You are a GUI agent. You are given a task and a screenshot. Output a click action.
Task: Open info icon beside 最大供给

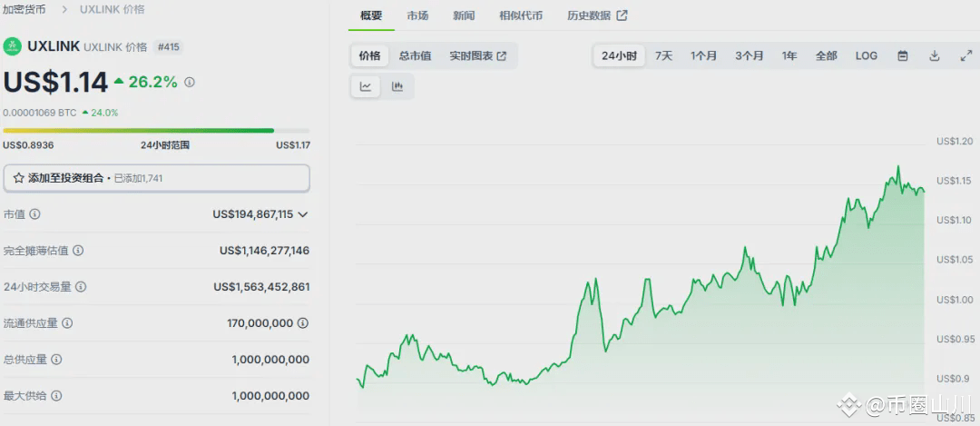(56, 396)
